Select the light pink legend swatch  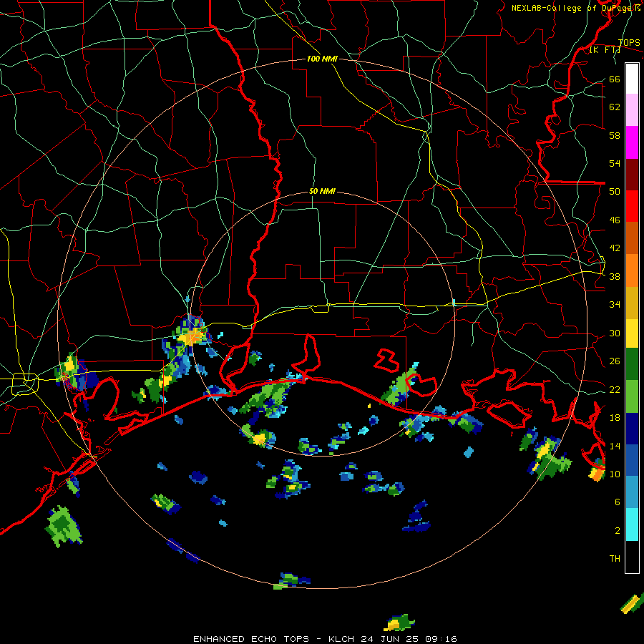pos(632,109)
